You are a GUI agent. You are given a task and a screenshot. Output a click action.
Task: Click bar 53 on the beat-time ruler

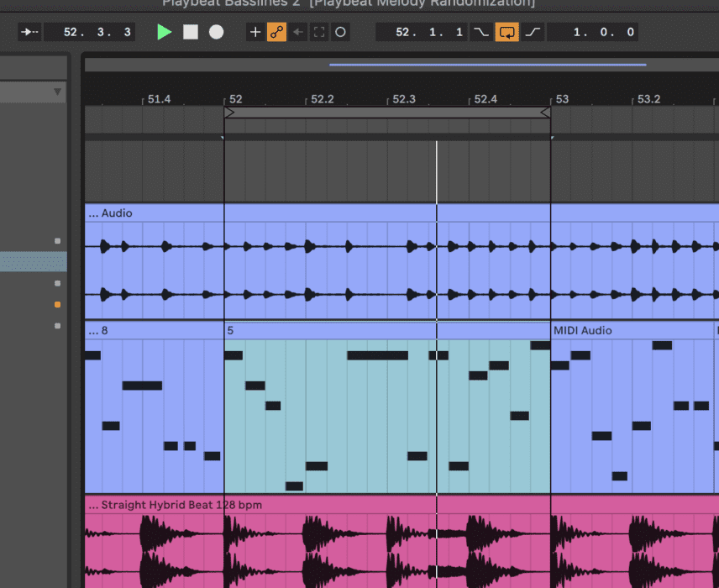[x=562, y=99]
